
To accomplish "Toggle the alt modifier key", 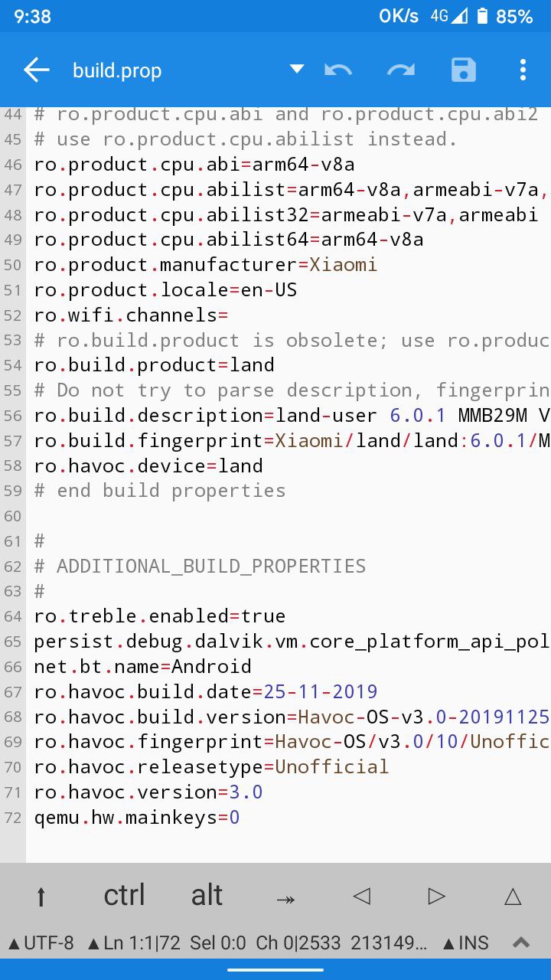I will pos(207,895).
